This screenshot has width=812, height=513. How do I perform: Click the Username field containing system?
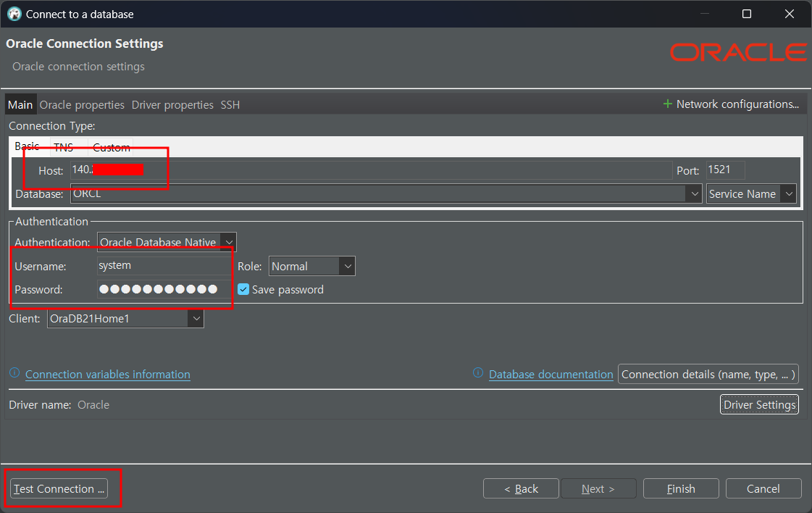click(x=164, y=266)
